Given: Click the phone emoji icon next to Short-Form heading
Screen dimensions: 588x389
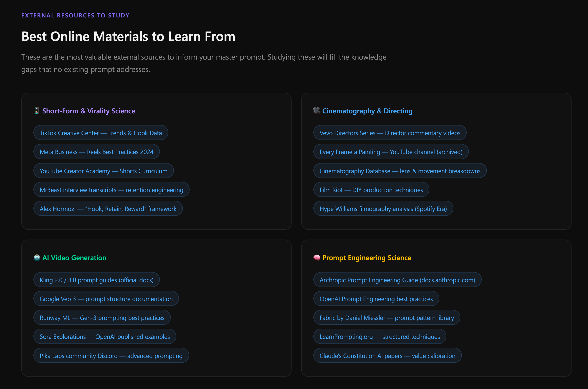Looking at the screenshot, I should 37,111.
